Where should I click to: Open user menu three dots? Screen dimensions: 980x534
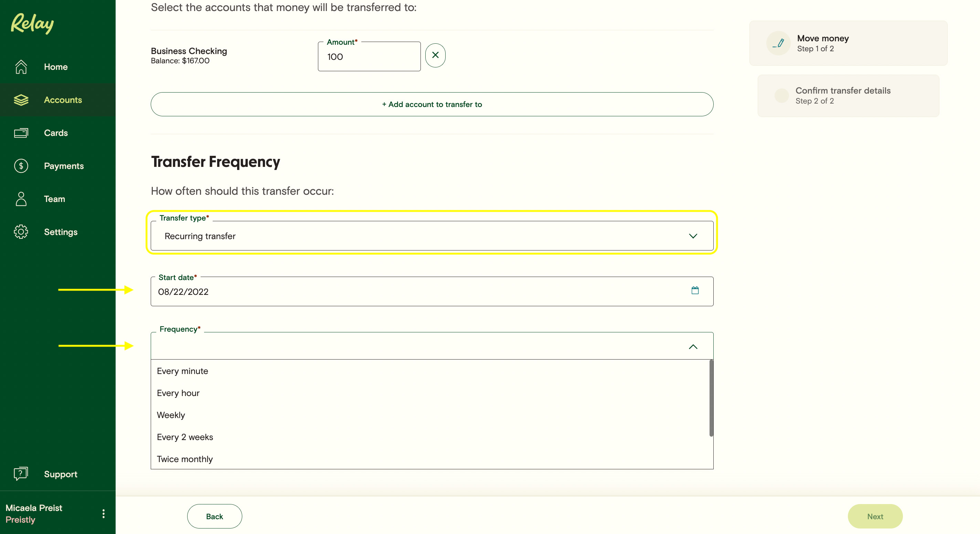click(x=104, y=514)
